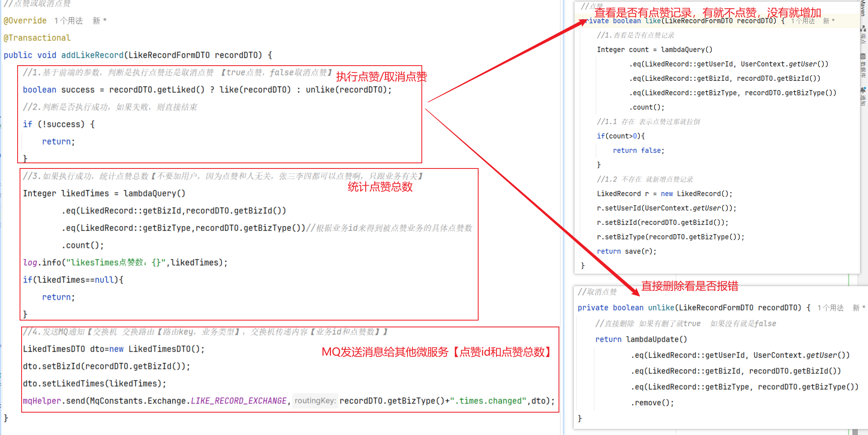Click the @Transactional annotation

click(x=37, y=38)
